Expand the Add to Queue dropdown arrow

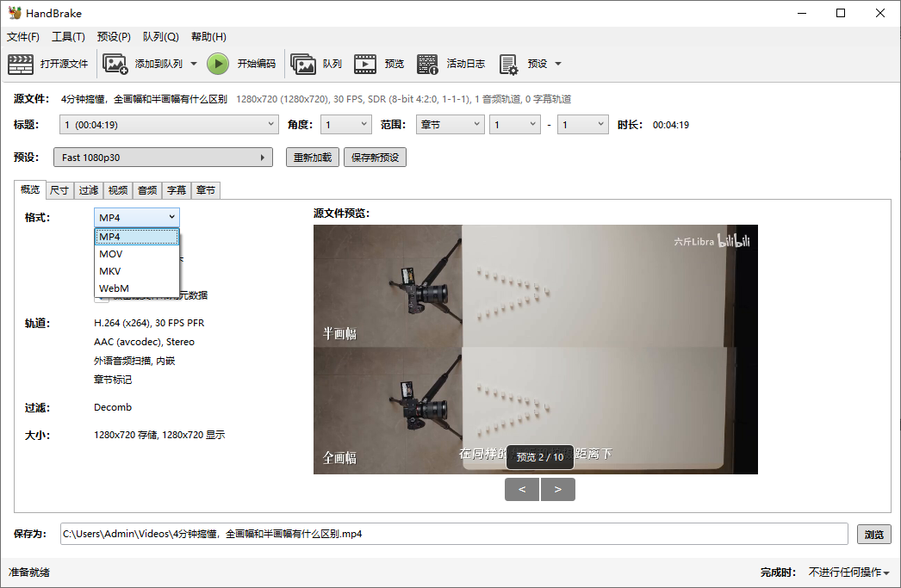194,64
